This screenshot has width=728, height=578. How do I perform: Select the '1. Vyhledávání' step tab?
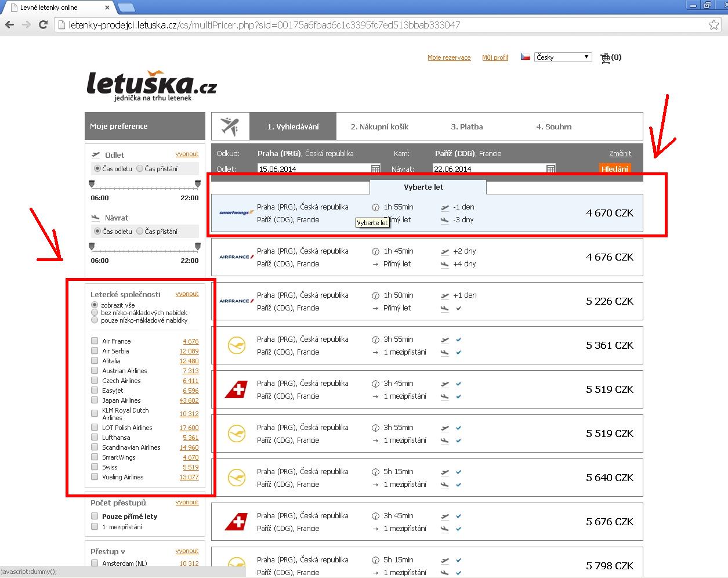293,127
